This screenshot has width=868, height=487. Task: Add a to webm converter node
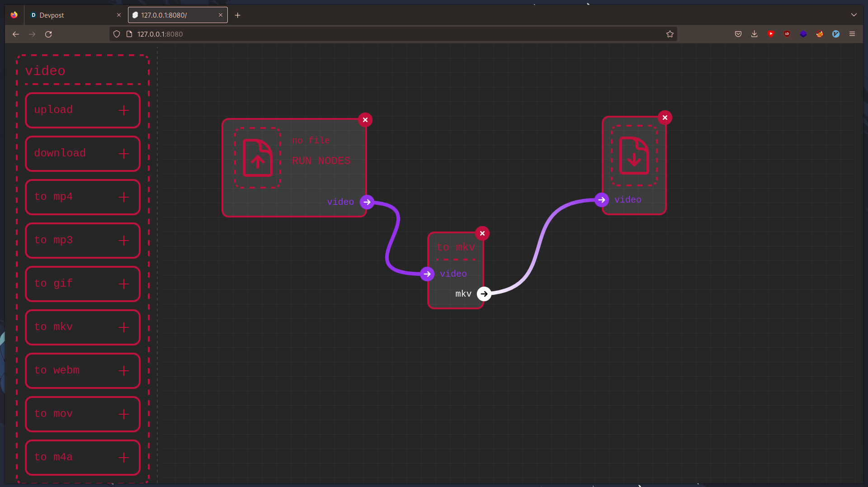83,371
